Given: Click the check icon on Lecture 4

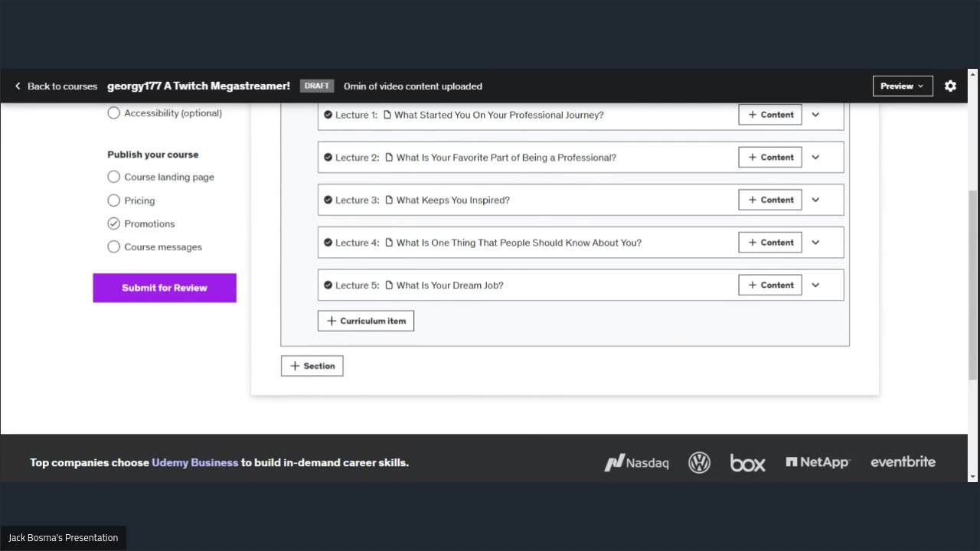Looking at the screenshot, I should pyautogui.click(x=328, y=243).
